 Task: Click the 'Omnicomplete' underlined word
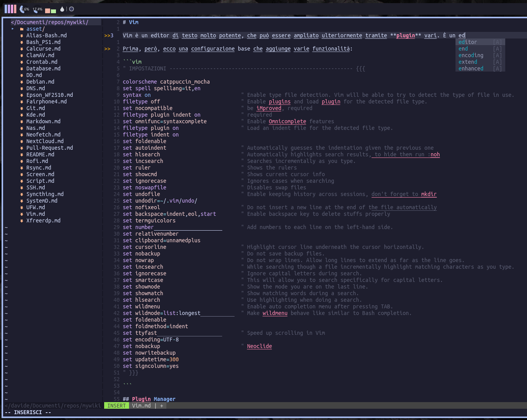pos(288,121)
